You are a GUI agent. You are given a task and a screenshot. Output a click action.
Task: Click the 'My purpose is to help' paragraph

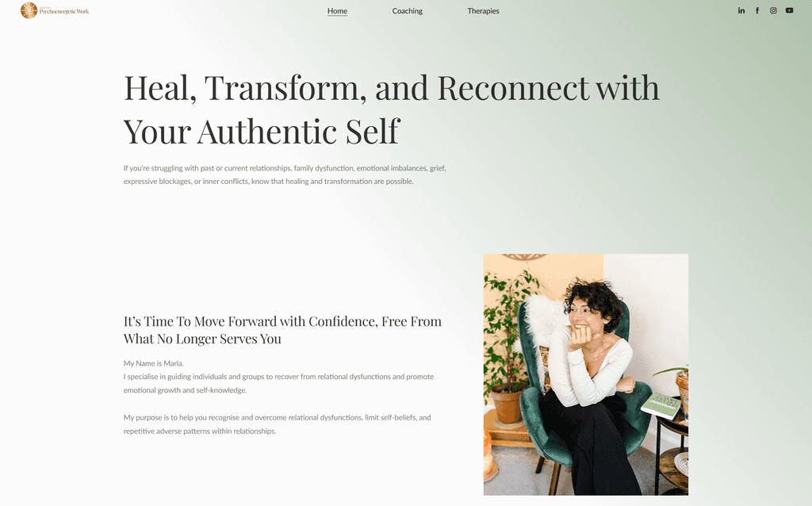tap(277, 424)
